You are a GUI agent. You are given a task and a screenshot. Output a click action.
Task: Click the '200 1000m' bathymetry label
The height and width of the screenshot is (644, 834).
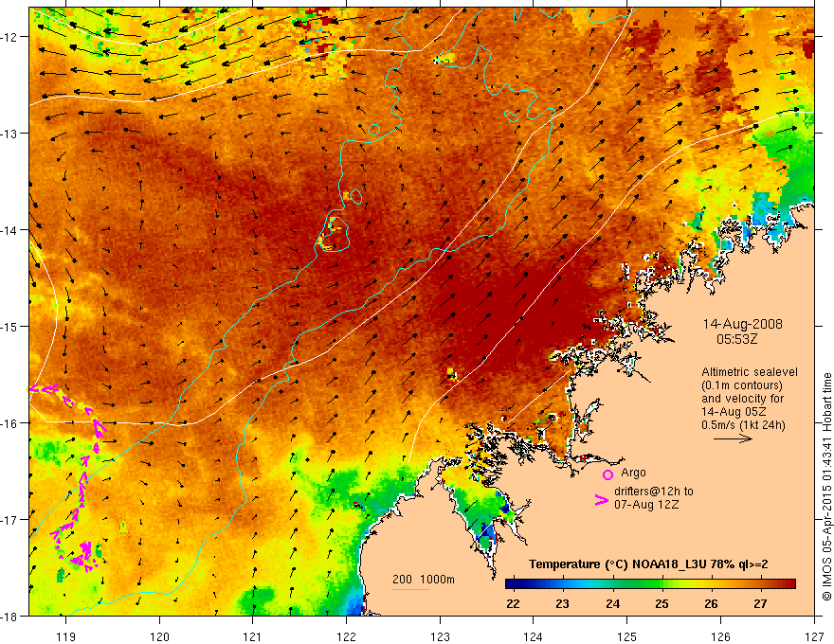424,580
